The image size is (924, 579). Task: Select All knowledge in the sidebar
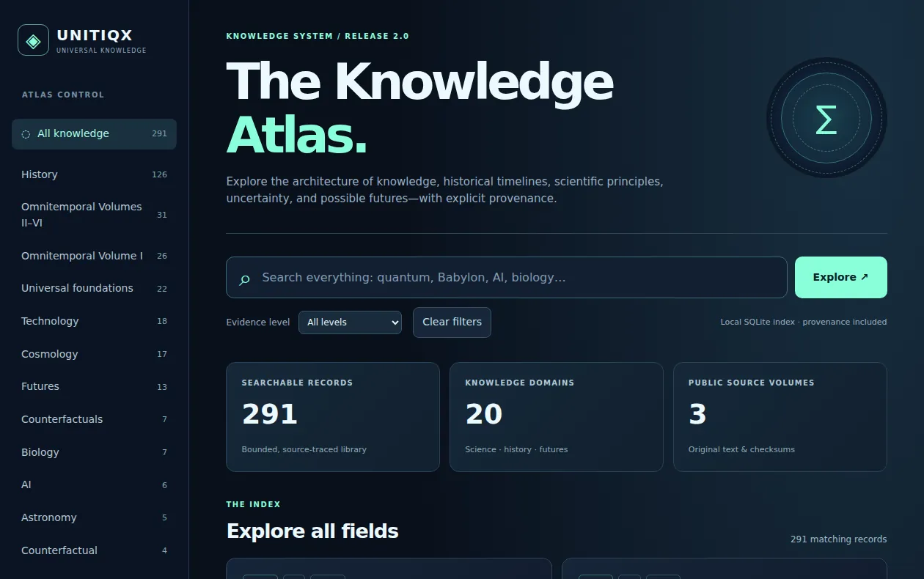94,134
